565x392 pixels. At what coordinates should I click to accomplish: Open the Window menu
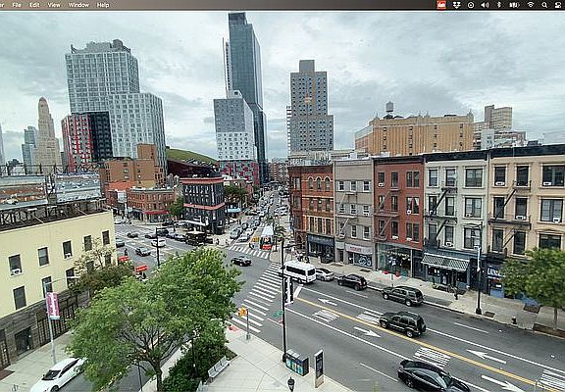pyautogui.click(x=78, y=5)
